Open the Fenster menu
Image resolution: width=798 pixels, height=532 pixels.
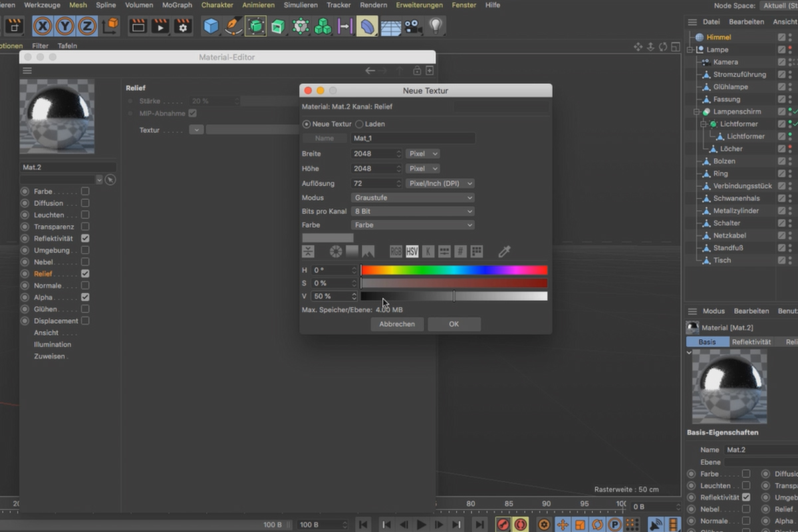click(x=464, y=5)
